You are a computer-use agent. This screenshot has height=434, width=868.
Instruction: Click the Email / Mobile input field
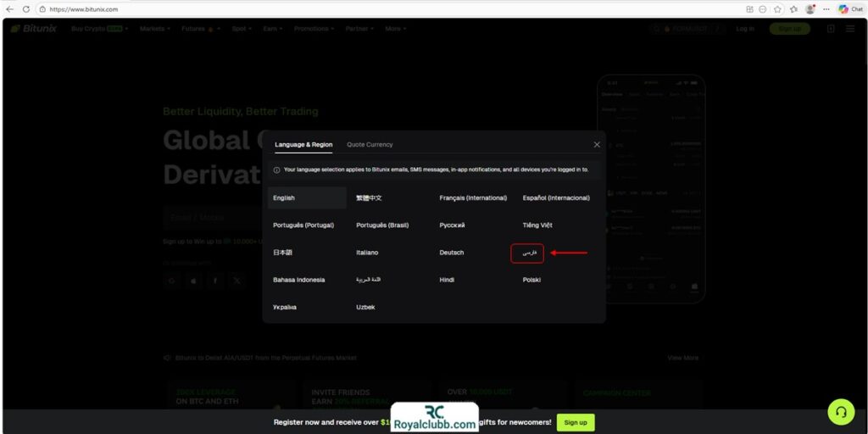[x=213, y=218]
